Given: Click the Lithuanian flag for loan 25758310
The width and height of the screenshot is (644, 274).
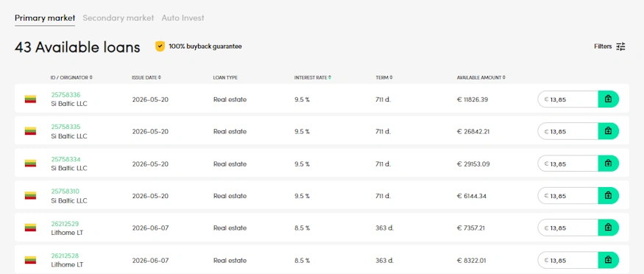Looking at the screenshot, I should 30,195.
